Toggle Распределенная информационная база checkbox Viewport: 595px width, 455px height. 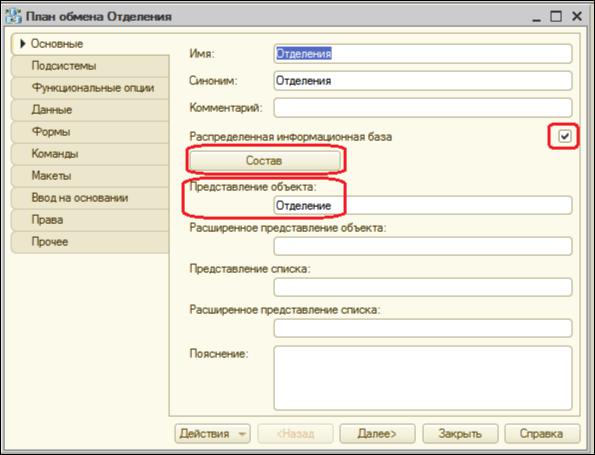565,136
